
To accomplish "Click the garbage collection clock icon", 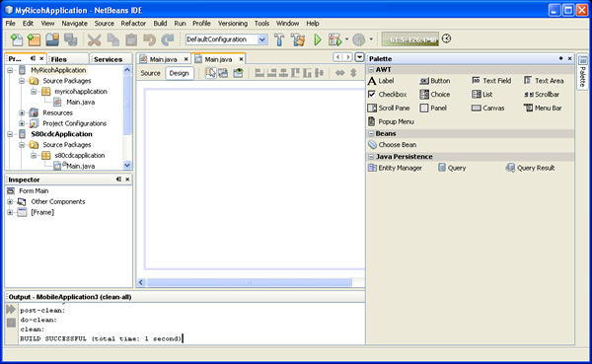I will coord(446,38).
